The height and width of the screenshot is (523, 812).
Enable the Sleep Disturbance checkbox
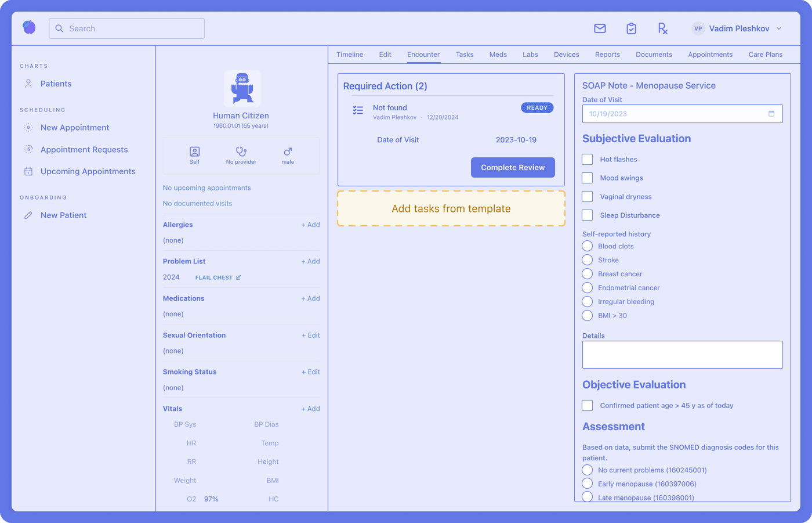(588, 215)
